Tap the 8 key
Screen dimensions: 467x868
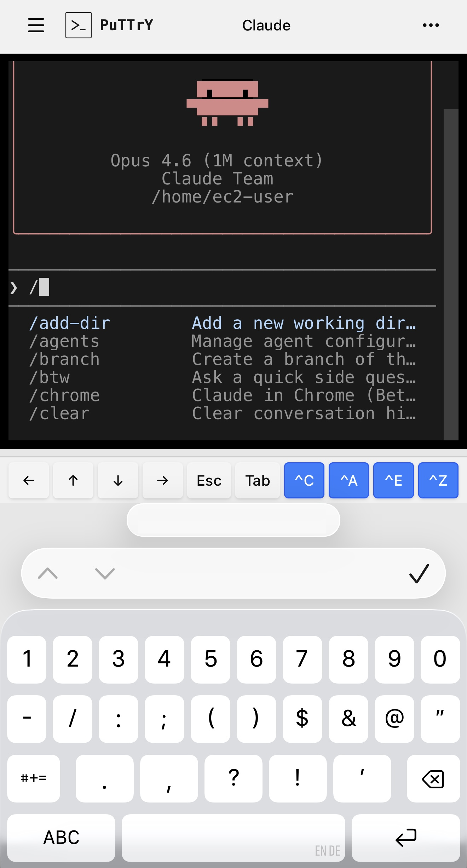348,659
